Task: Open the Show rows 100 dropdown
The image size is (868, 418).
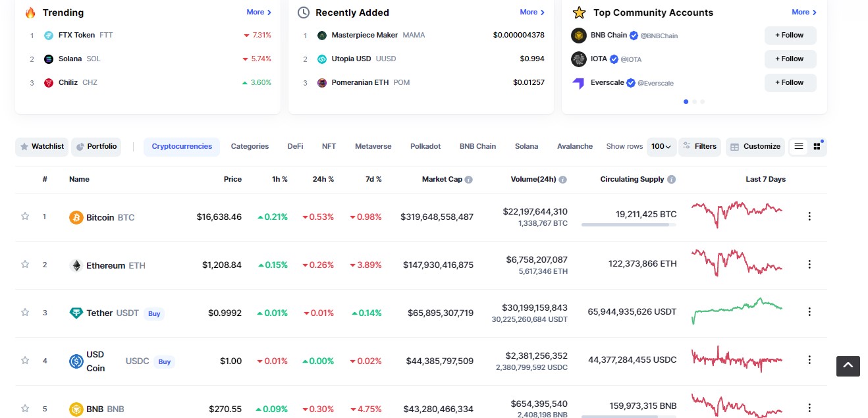Action: (x=661, y=147)
